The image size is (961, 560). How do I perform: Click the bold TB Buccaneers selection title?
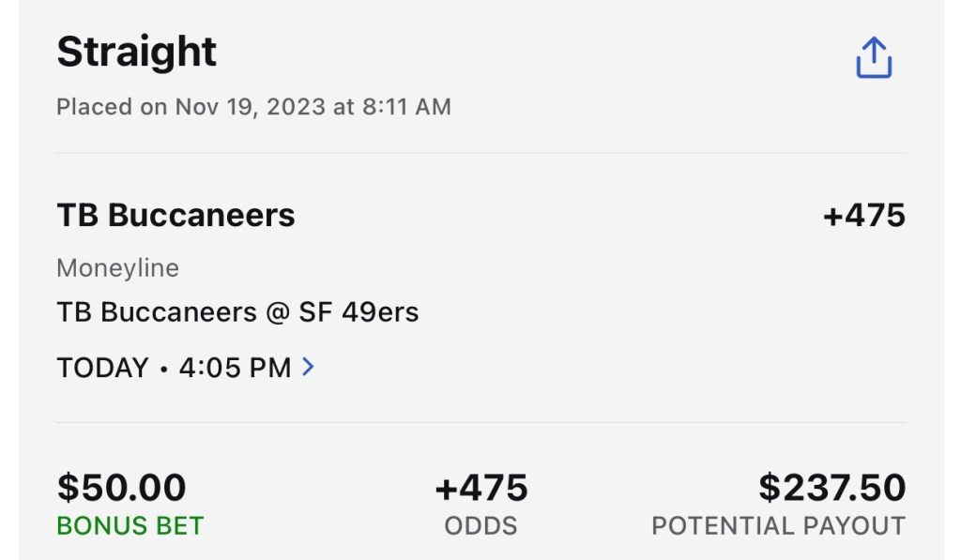[175, 216]
